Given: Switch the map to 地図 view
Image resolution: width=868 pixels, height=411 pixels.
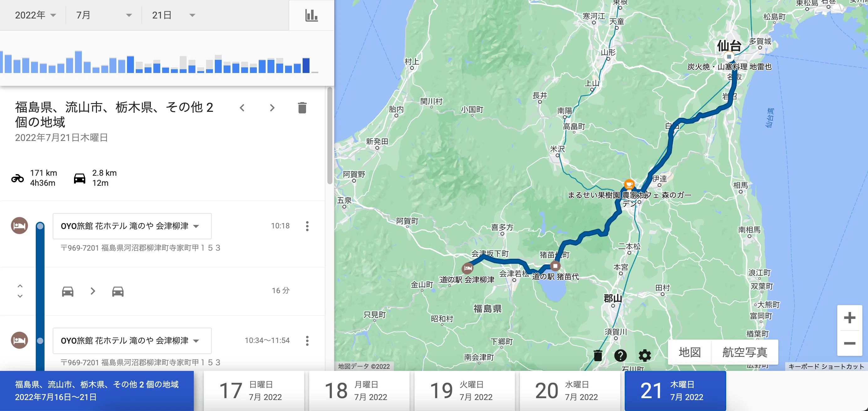Looking at the screenshot, I should 689,352.
